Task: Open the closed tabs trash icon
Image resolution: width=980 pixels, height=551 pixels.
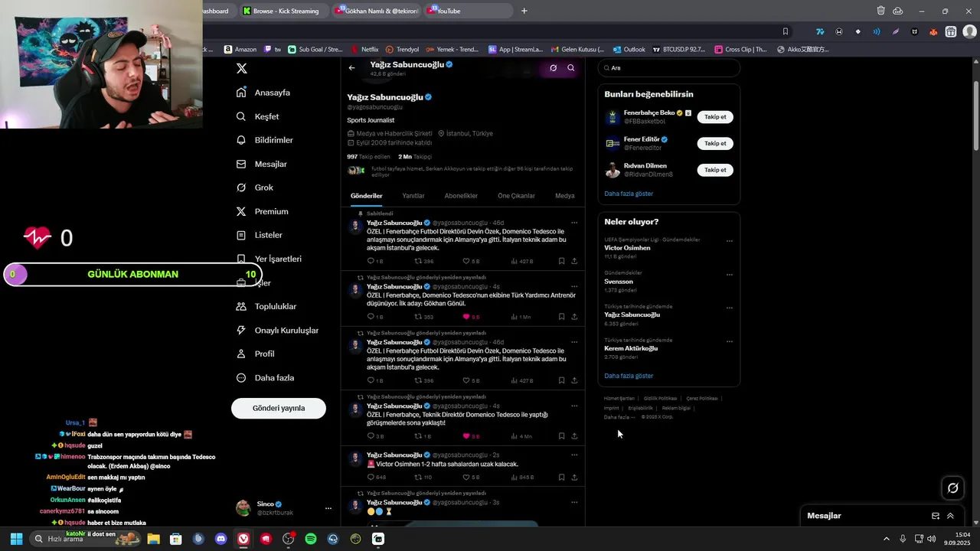Action: [x=880, y=11]
